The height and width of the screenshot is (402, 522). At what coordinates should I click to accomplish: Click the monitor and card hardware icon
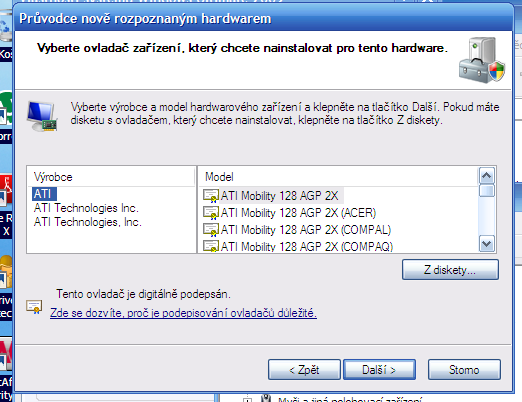point(42,116)
